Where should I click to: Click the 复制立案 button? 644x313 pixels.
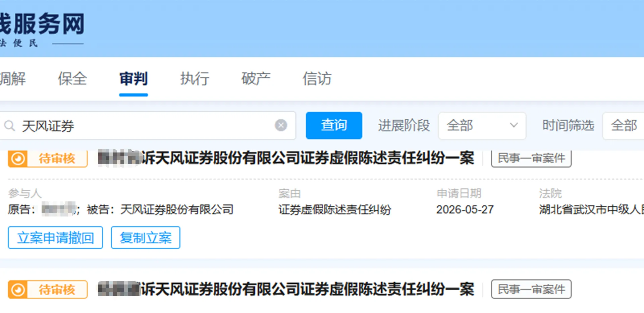pyautogui.click(x=146, y=238)
